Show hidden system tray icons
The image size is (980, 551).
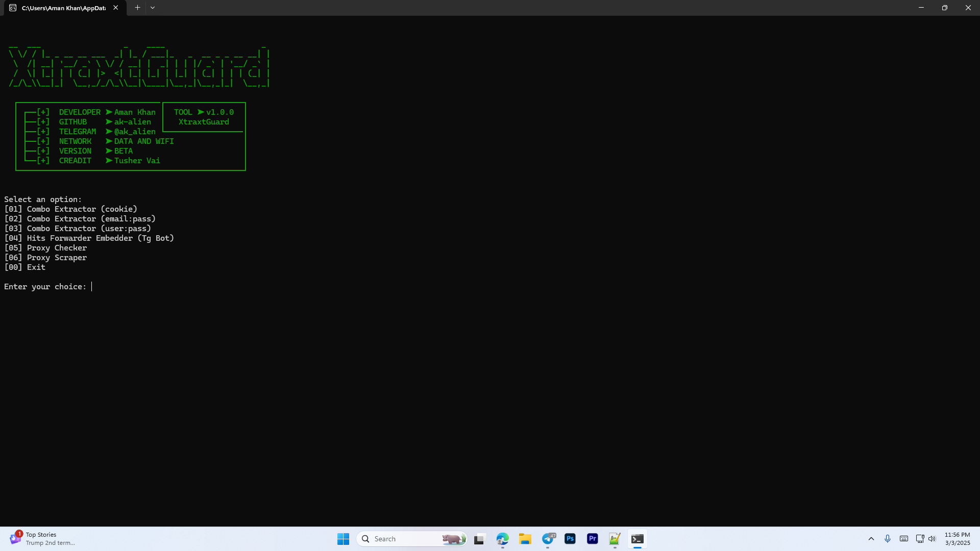[871, 539]
